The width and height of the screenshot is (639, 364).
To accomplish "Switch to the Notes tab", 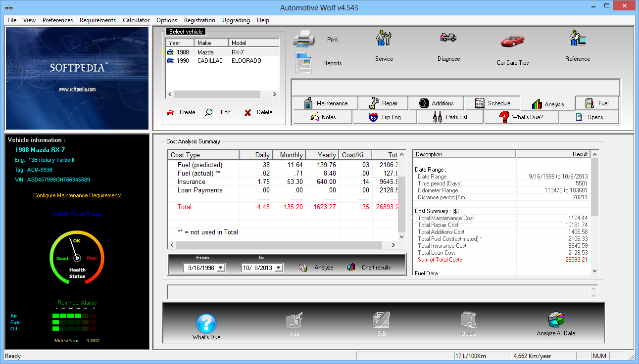I will (x=323, y=117).
